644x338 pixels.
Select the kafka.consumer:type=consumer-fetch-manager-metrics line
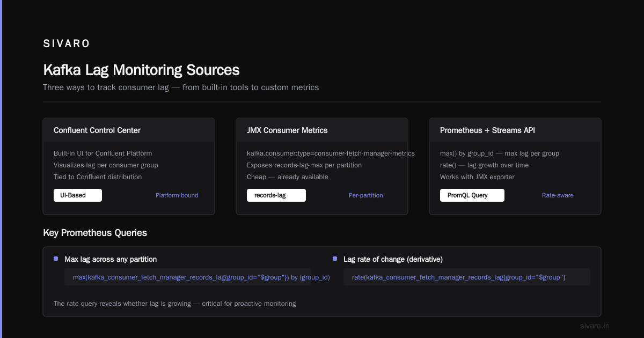pyautogui.click(x=331, y=153)
